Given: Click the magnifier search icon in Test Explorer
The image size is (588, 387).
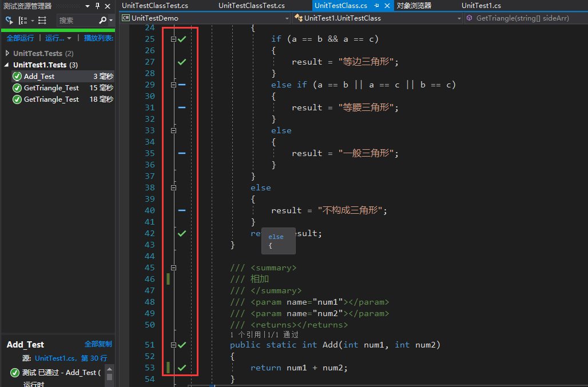Looking at the screenshot, I should (102, 20).
